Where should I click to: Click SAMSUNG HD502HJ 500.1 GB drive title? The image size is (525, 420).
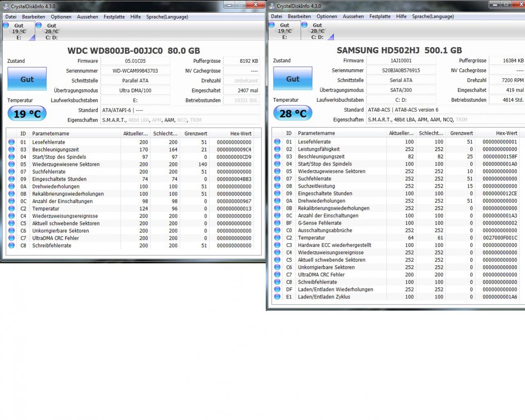399,50
